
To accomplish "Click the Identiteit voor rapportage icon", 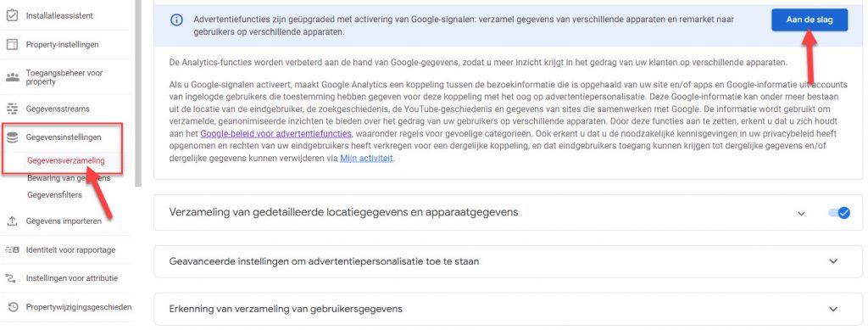I will (x=12, y=249).
